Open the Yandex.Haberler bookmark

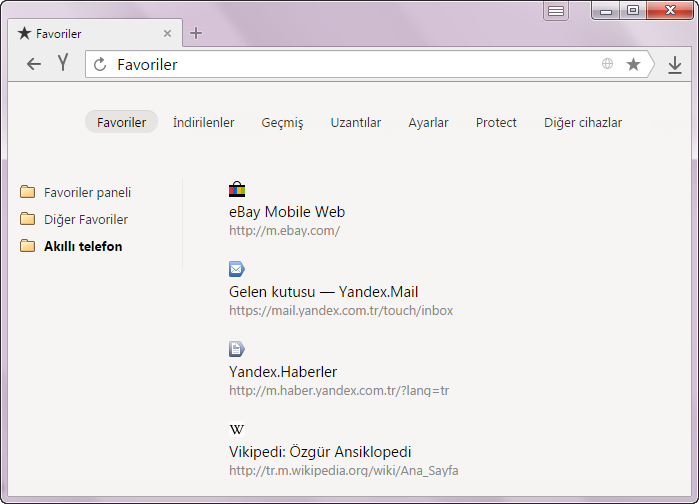pos(283,372)
